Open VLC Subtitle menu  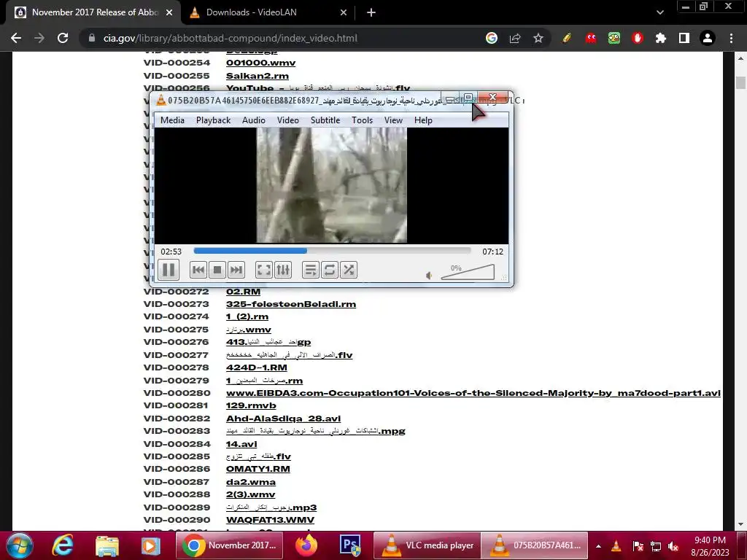(325, 120)
